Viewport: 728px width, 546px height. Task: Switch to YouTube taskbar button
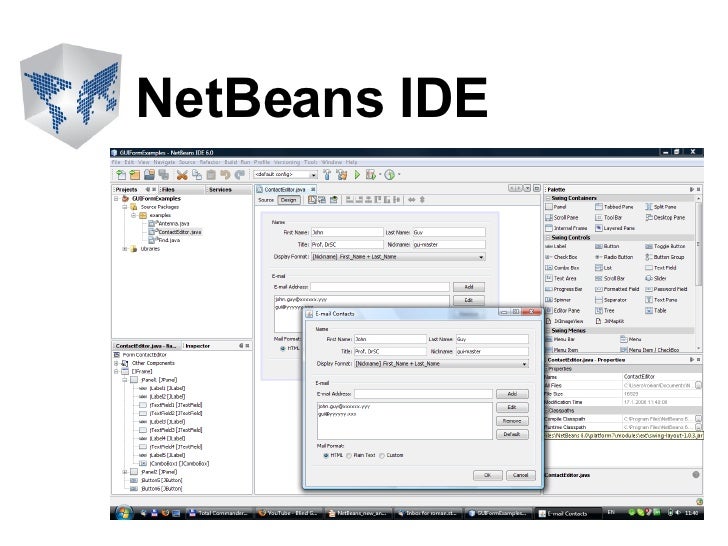point(289,514)
